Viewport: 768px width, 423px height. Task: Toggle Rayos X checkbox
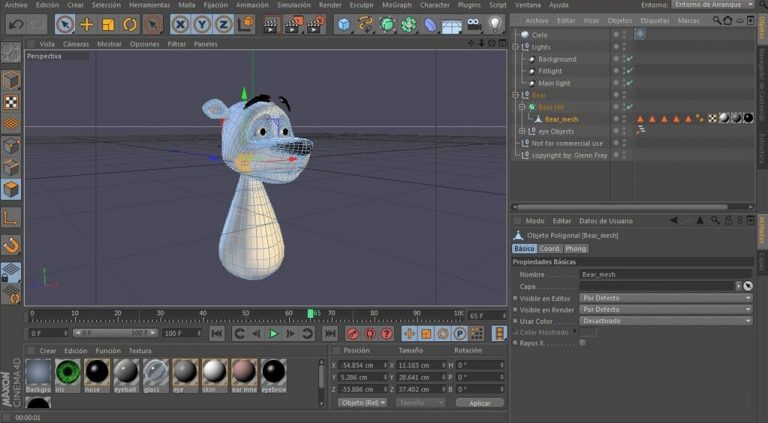(582, 343)
